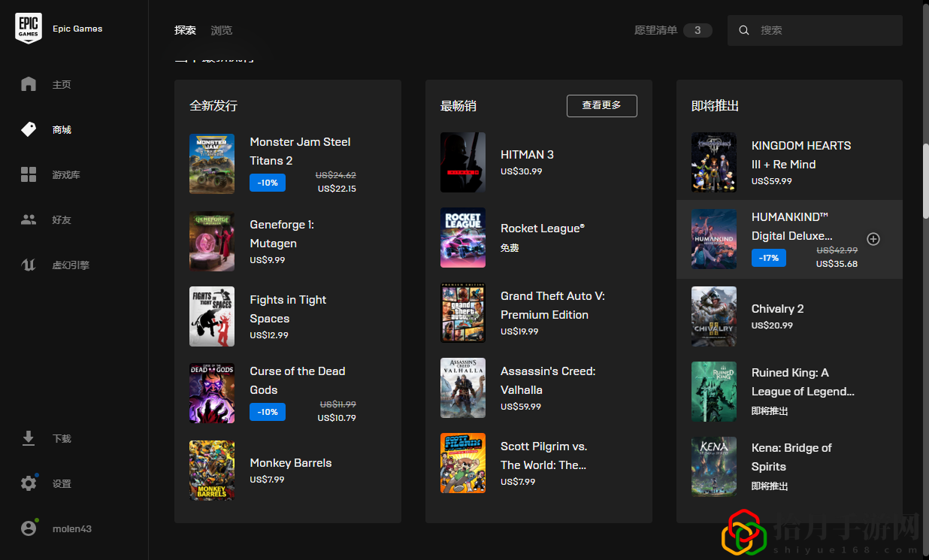Image resolution: width=929 pixels, height=560 pixels.
Task: Click the Assassin's Creed: Valhalla title text
Action: (x=548, y=380)
